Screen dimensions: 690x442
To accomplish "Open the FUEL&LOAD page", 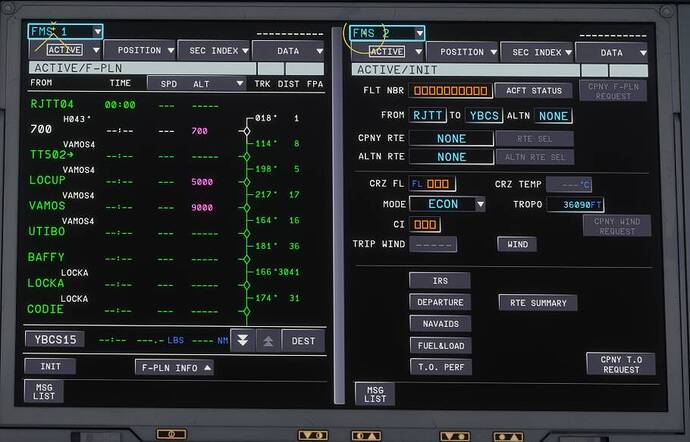I will coord(441,346).
